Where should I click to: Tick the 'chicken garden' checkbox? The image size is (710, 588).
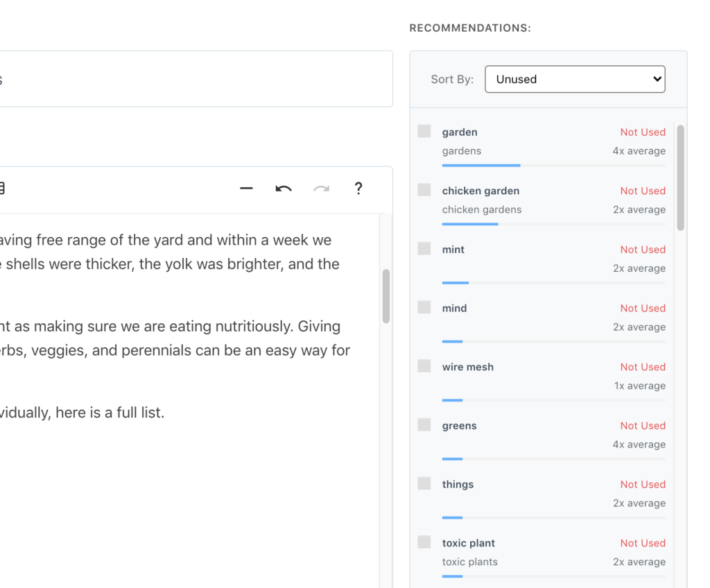[x=424, y=190]
